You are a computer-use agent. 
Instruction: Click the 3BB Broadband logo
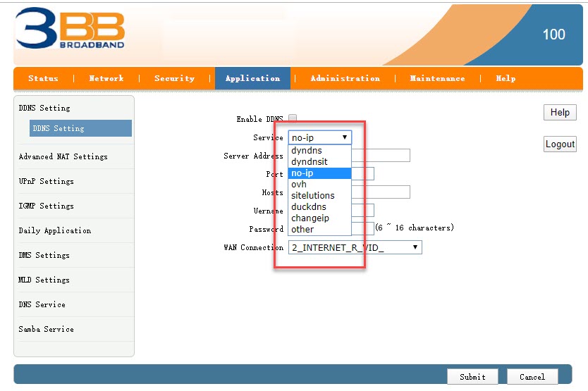point(70,28)
